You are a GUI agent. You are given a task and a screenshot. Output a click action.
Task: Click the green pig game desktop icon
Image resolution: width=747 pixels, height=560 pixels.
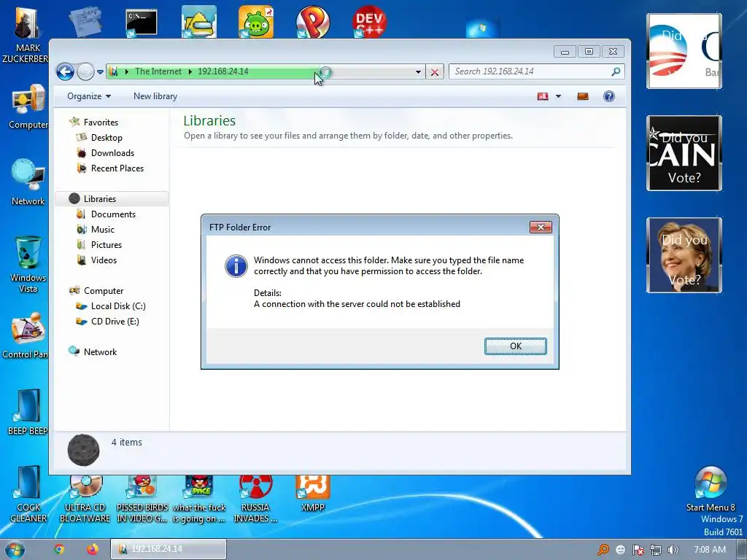(256, 22)
